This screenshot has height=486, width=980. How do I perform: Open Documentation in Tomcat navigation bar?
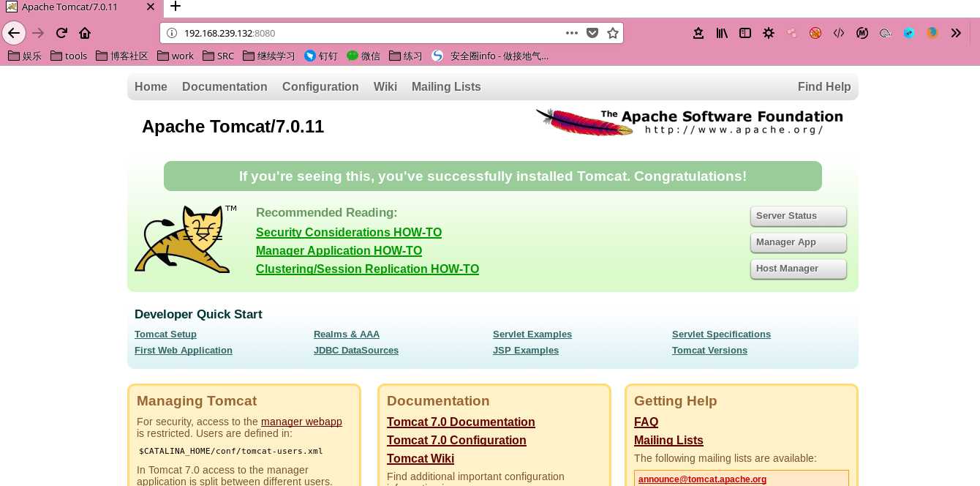225,86
